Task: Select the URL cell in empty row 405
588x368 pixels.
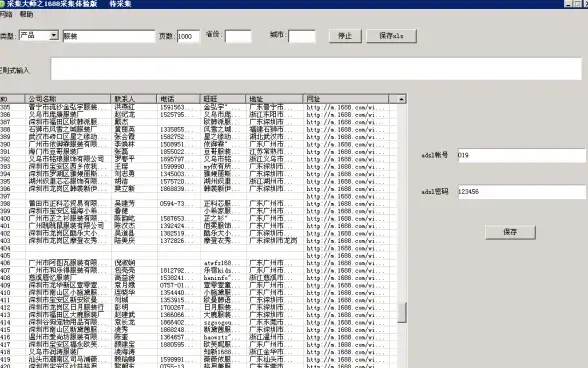Action: pyautogui.click(x=345, y=256)
